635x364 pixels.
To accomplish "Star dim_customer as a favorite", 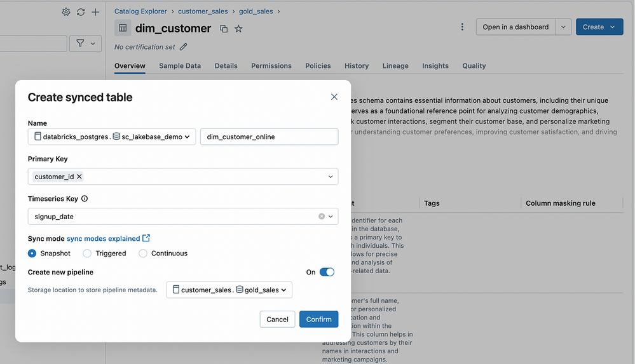I will 238,29.
